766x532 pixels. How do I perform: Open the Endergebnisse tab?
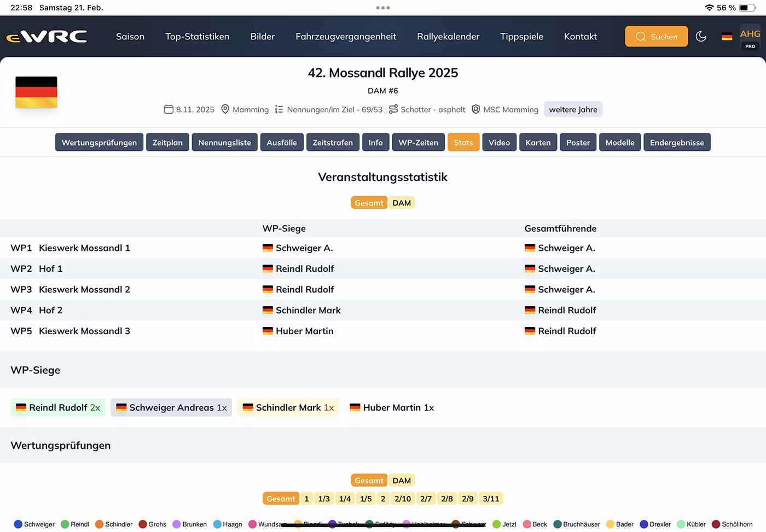pos(677,143)
